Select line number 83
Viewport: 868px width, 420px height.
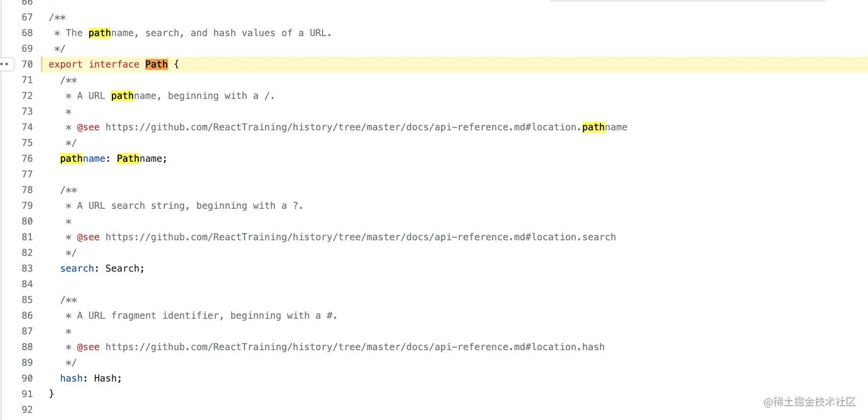tap(27, 269)
